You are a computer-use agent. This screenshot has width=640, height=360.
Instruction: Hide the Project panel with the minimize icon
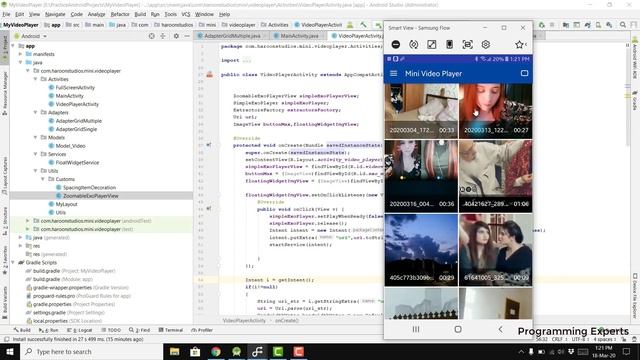pyautogui.click(x=187, y=36)
